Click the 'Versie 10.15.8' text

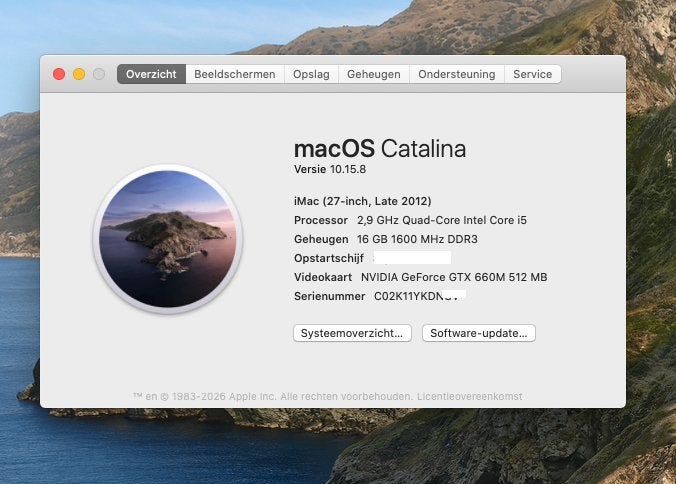tap(330, 169)
